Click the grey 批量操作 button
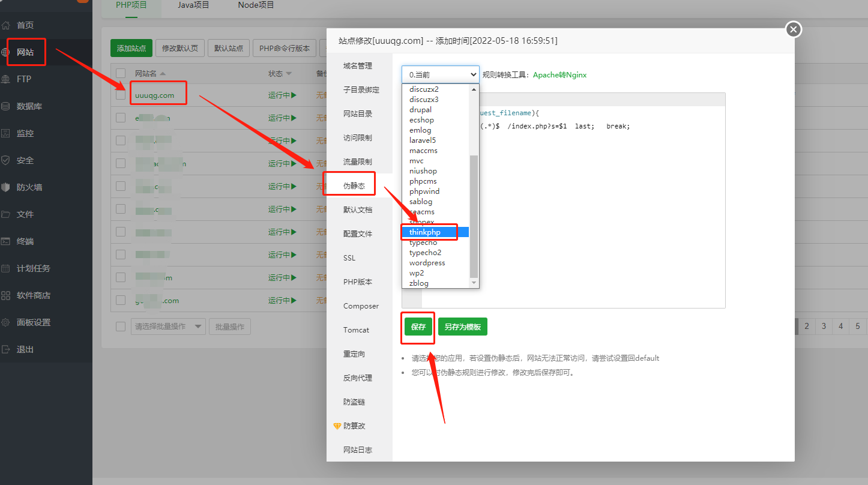Screen dimensions: 868x485 (x=230, y=327)
